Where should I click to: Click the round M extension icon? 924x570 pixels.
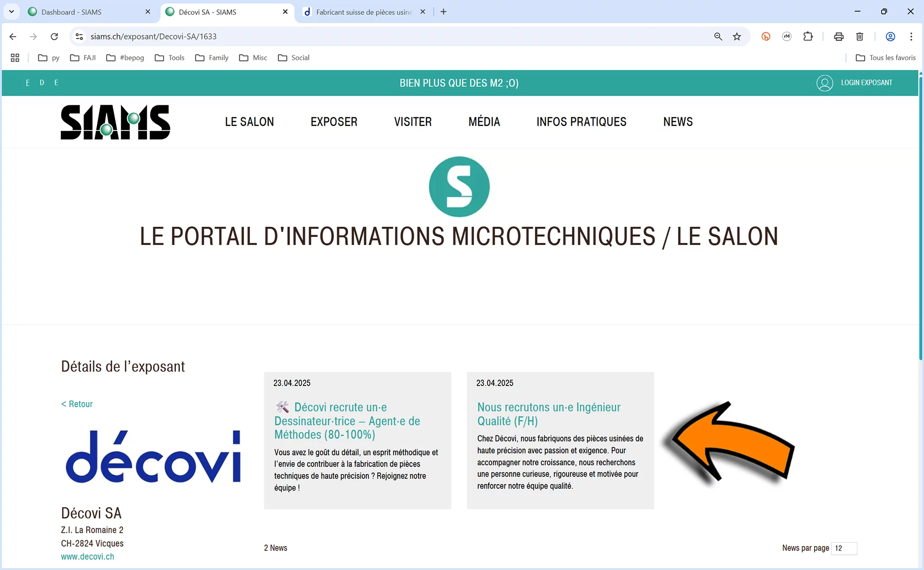[787, 37]
